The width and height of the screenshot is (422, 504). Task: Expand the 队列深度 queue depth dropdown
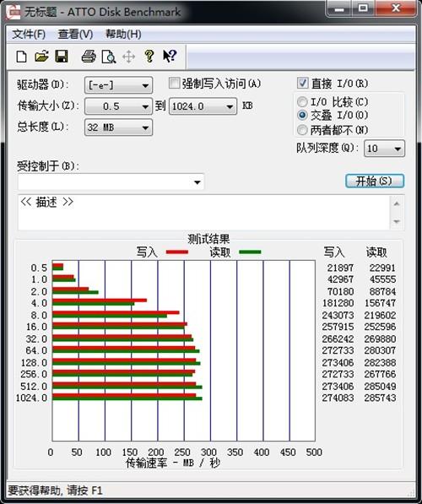pos(384,149)
